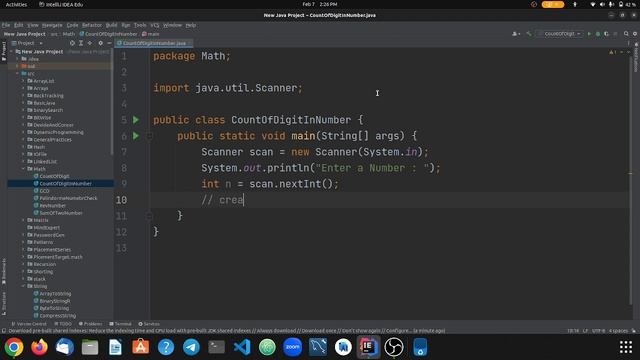Viewport: 640px width, 360px height.
Task: Start the Debug bug icon in toolbar
Action: pos(598,34)
